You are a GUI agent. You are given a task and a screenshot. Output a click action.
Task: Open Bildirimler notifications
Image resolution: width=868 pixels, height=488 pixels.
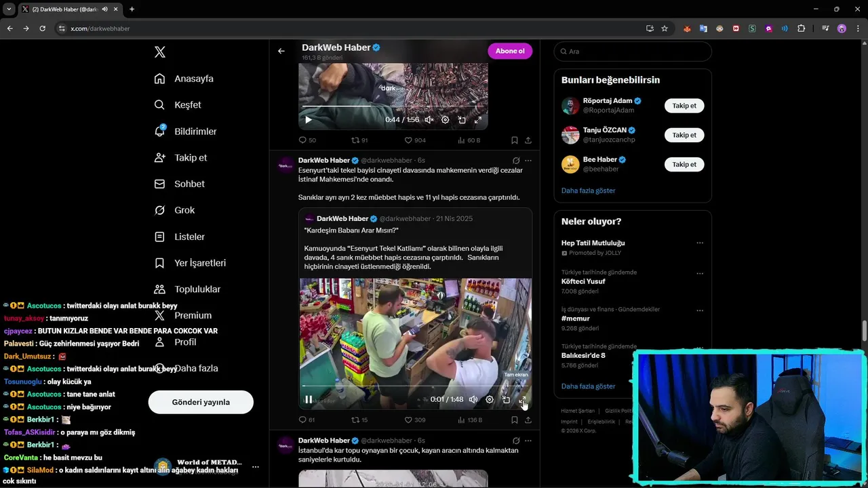click(x=185, y=131)
